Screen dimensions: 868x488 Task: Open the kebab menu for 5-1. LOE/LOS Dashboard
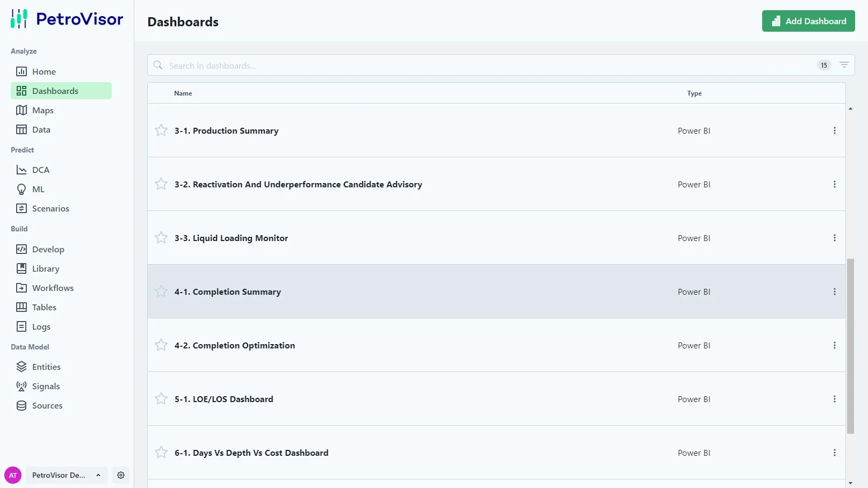(835, 399)
